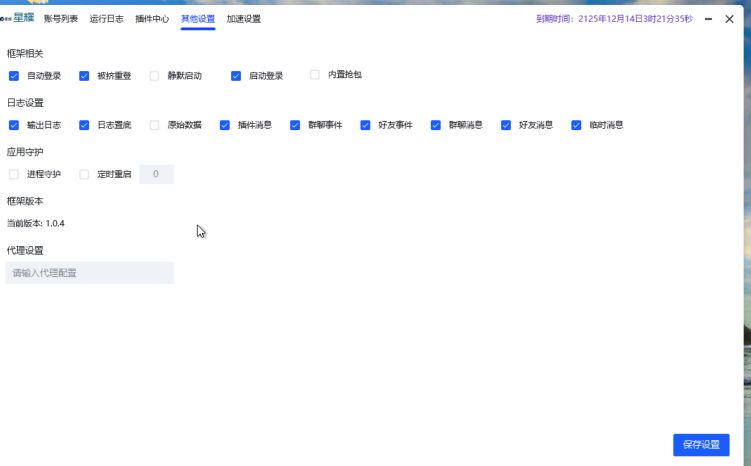751x466 pixels.
Task: Uncheck the 自动登录 checkbox
Action: coord(14,76)
